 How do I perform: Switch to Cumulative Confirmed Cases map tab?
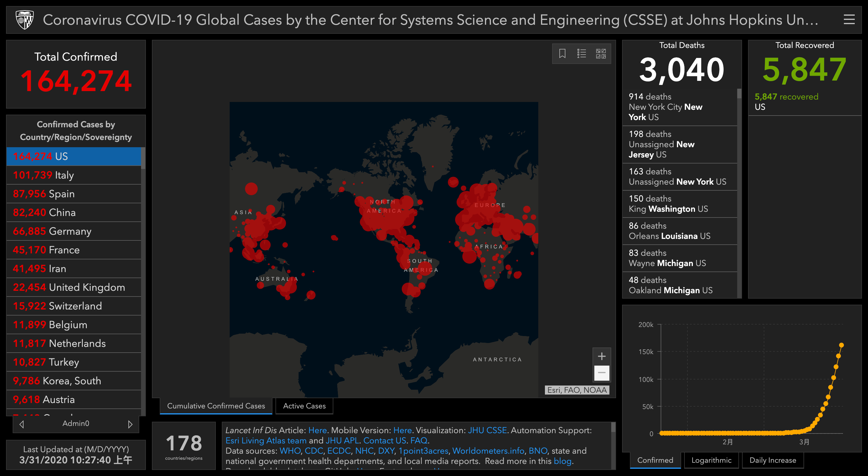[216, 406]
